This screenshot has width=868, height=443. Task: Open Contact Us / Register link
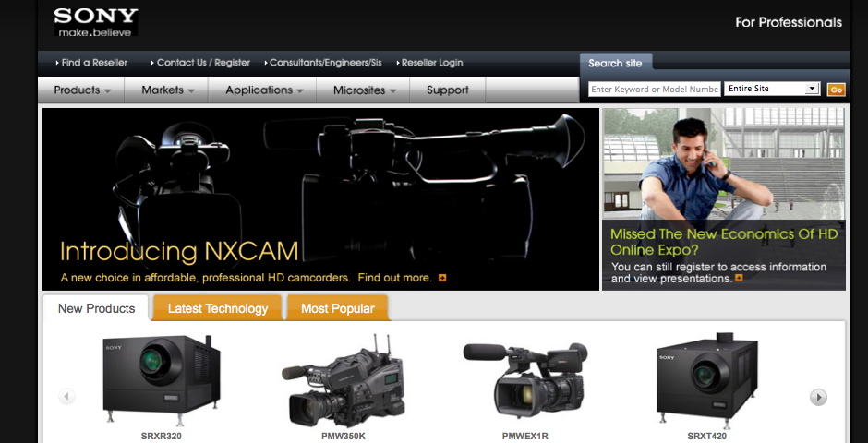click(x=201, y=63)
